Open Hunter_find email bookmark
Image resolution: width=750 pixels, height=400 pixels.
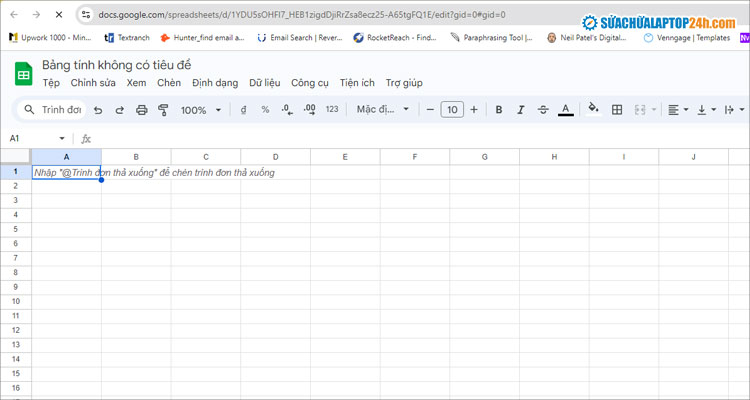coord(202,37)
